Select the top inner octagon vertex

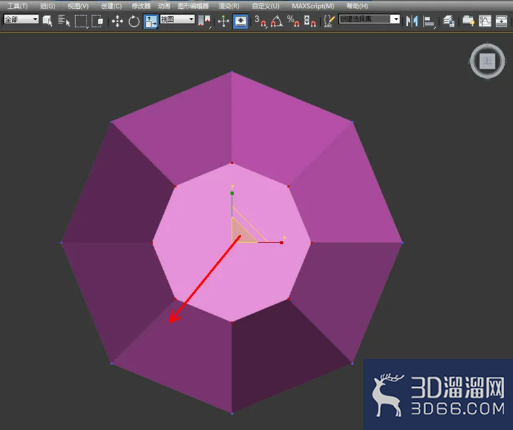[232, 163]
